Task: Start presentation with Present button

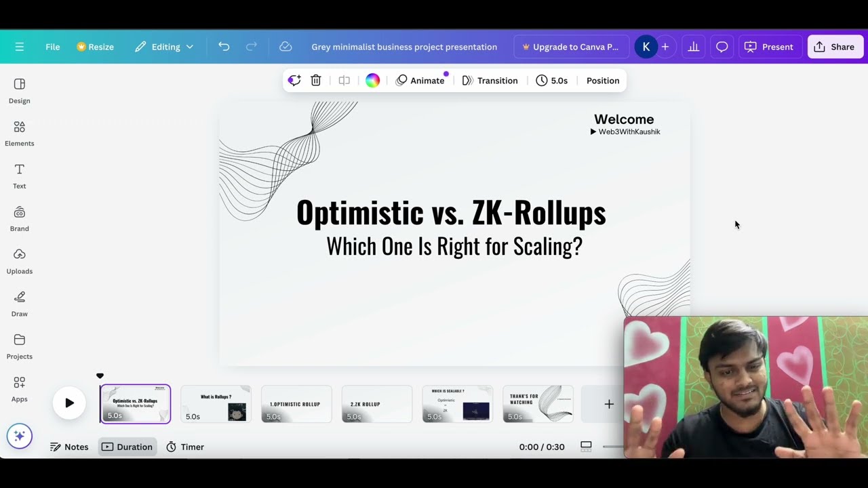Action: [769, 47]
